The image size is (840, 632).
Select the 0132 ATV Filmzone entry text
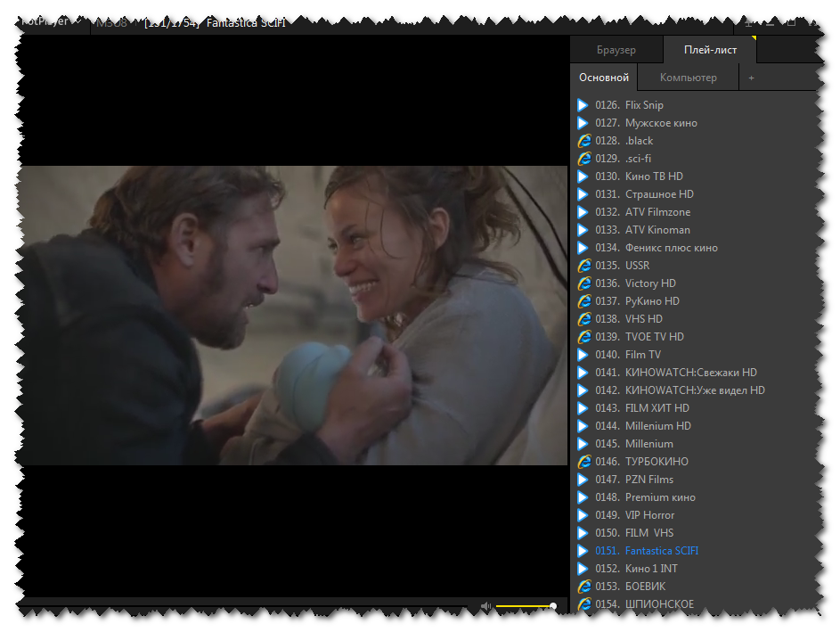click(643, 212)
